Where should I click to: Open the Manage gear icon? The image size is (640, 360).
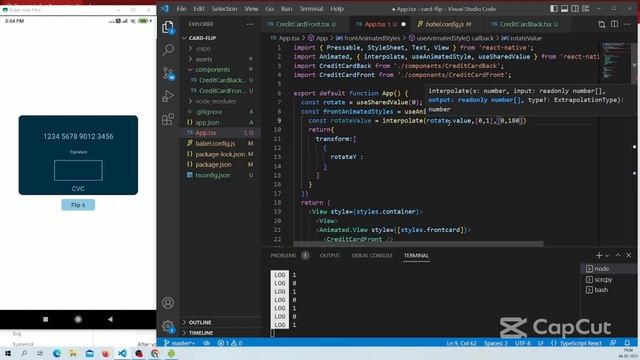[x=168, y=326]
